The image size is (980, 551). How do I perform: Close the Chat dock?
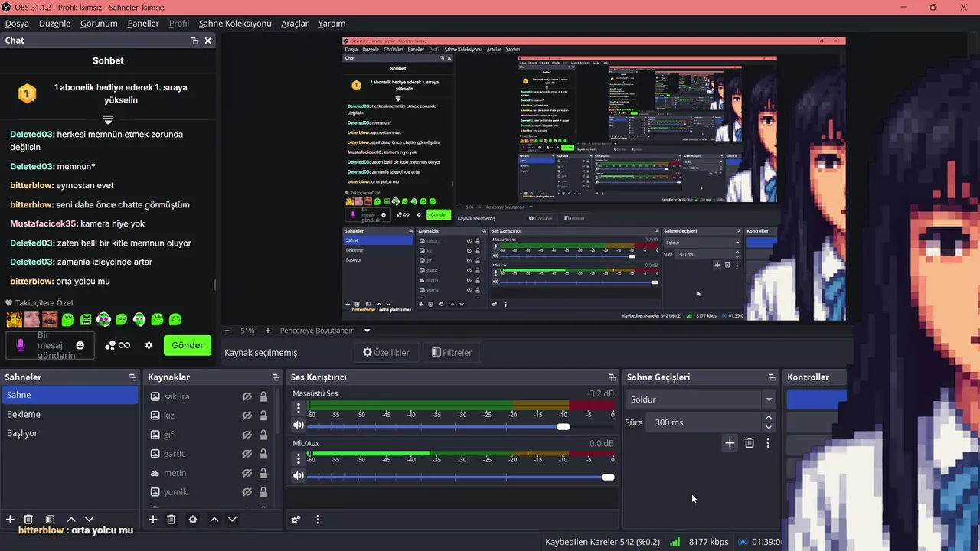tap(207, 41)
